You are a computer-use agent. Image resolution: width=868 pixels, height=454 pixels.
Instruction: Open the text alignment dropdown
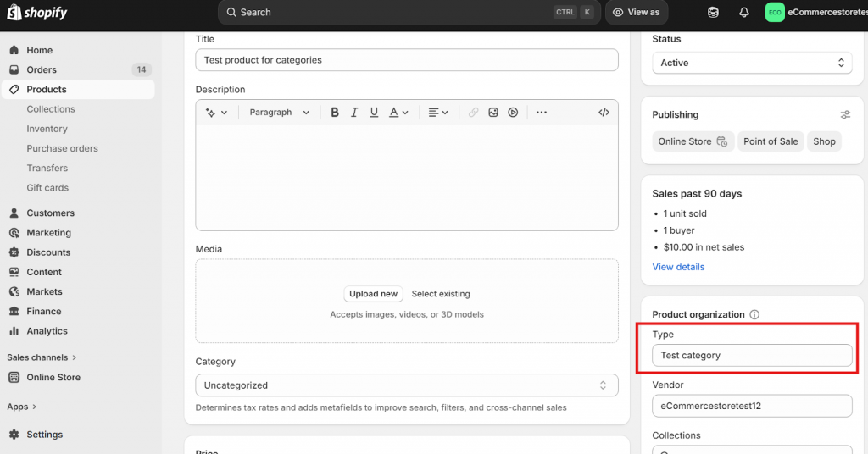click(437, 113)
